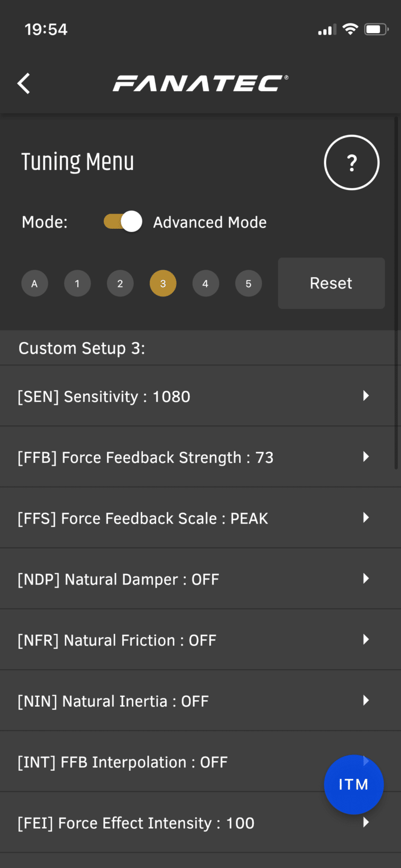This screenshot has width=401, height=868.
Task: Open the FEI Force Effect Intensity setting
Action: coord(200,823)
